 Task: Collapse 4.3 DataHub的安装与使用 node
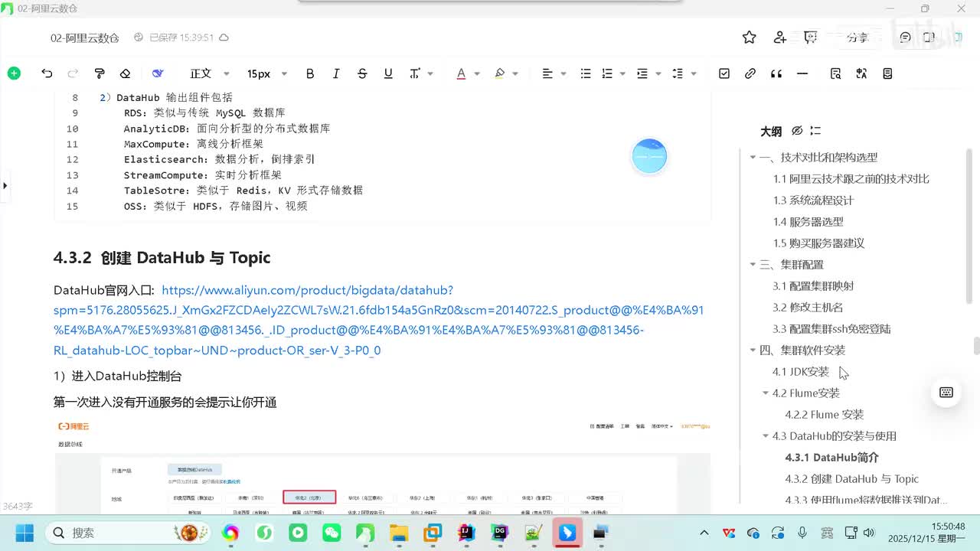tap(766, 436)
